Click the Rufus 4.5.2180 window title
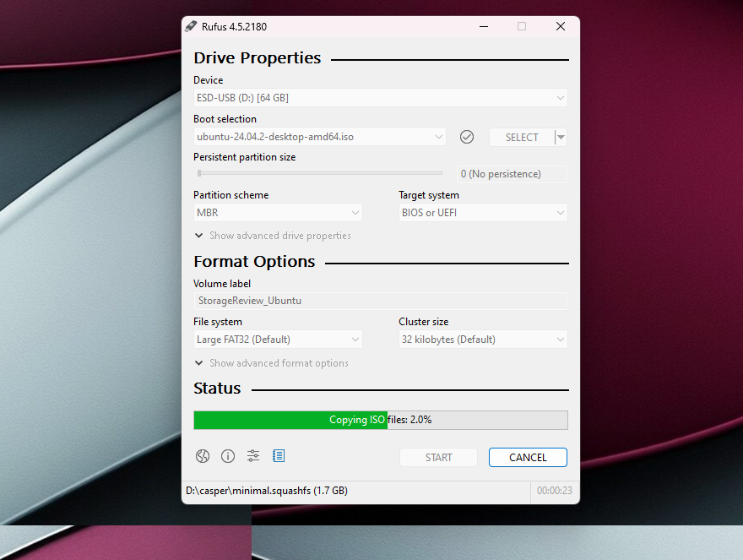 [234, 26]
